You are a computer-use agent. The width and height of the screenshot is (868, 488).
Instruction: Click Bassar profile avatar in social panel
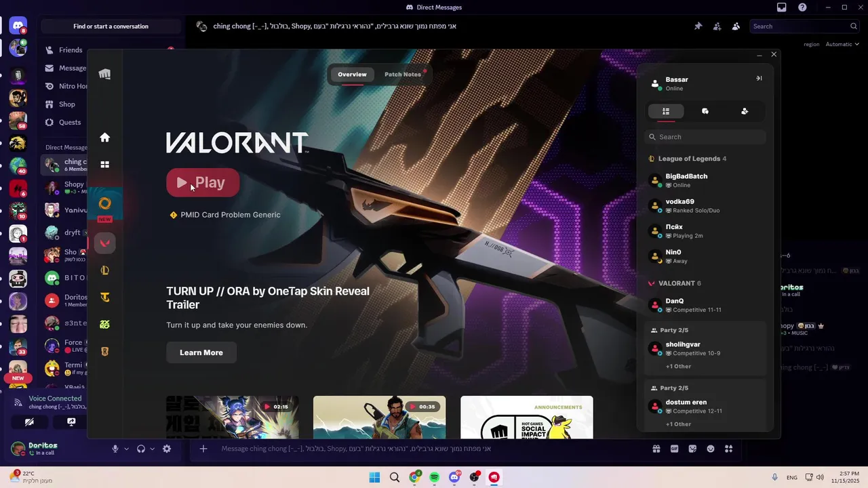point(655,83)
